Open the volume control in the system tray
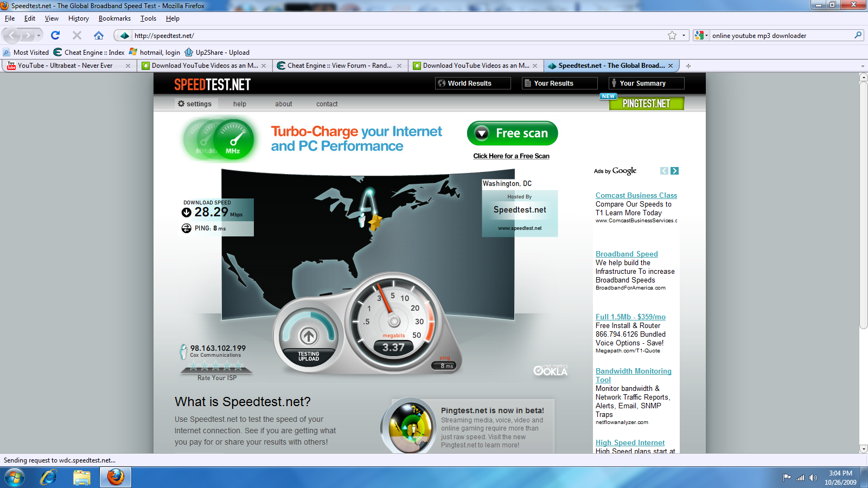868x488 pixels. tap(813, 478)
